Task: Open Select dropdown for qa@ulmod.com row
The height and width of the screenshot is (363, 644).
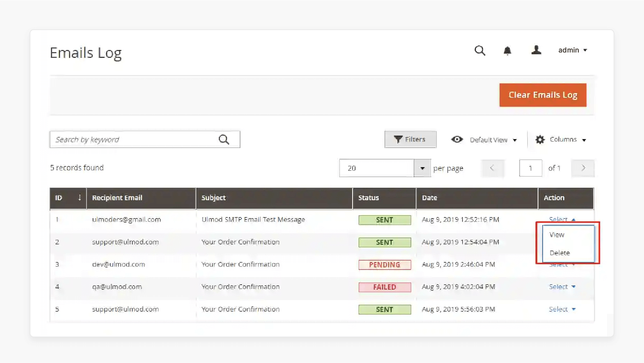Action: (562, 287)
